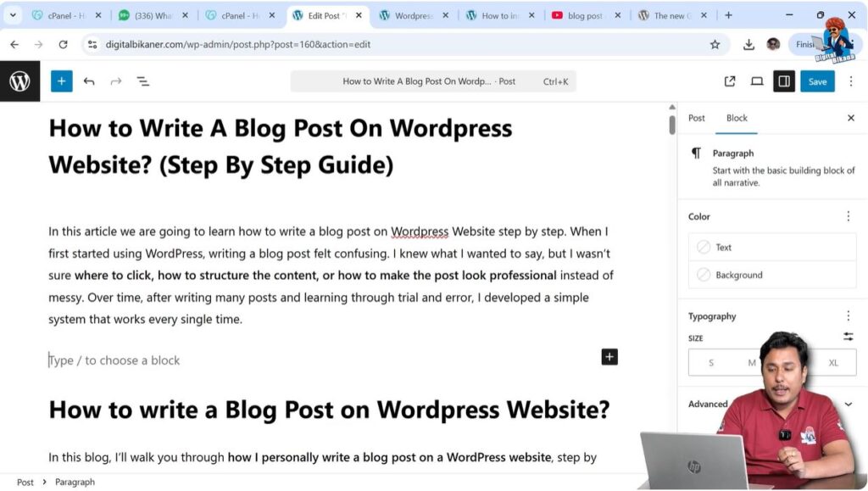
Task: Open the Color options menu
Action: [x=849, y=216]
